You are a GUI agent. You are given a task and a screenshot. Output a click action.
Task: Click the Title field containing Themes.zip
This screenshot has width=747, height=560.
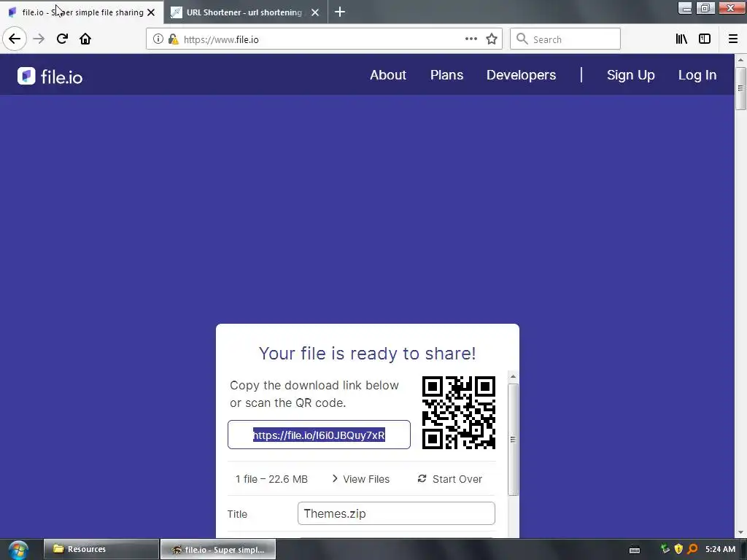pyautogui.click(x=396, y=513)
